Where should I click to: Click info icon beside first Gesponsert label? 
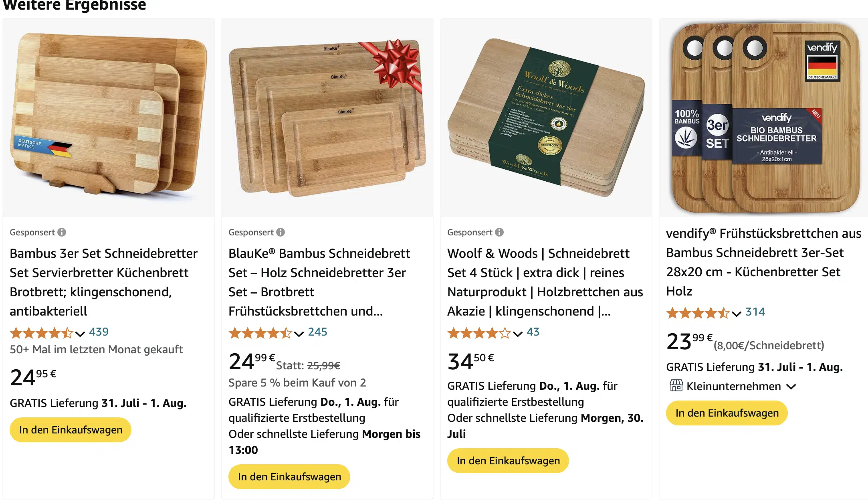[62, 233]
